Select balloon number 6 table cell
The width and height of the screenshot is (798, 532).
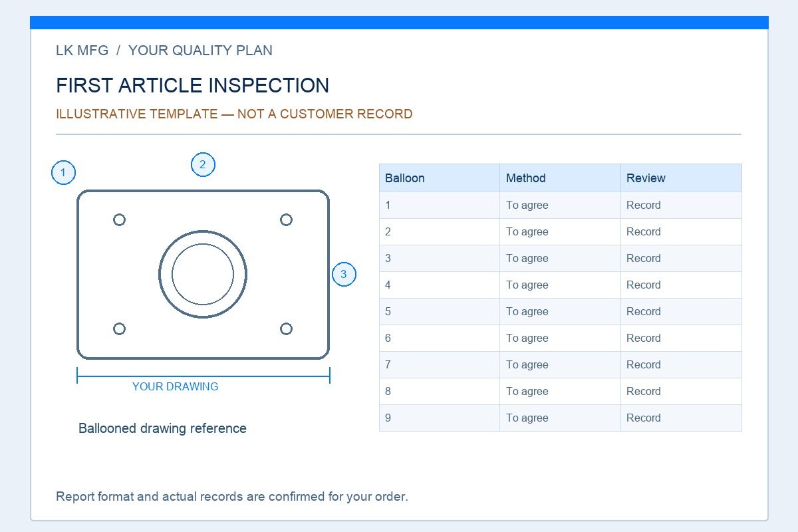(x=440, y=338)
